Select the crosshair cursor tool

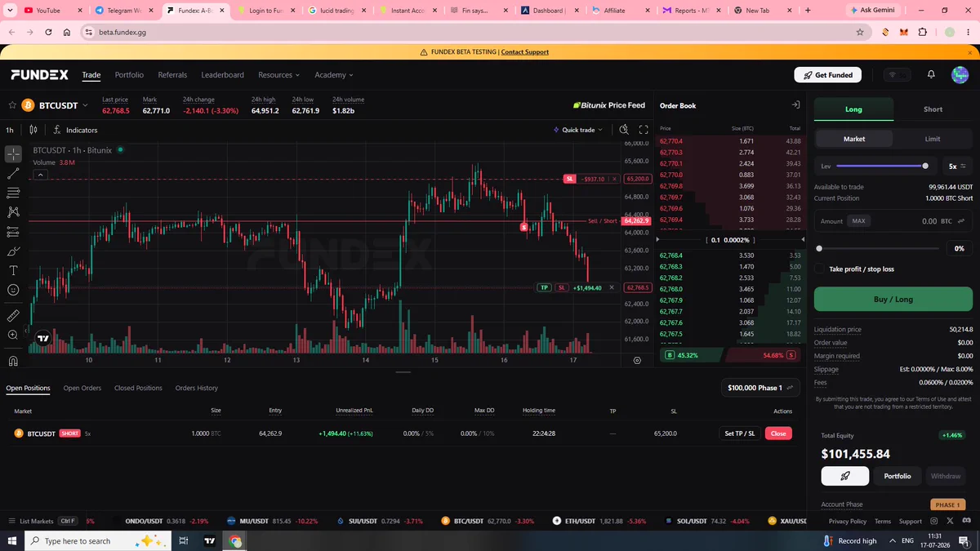click(x=13, y=153)
